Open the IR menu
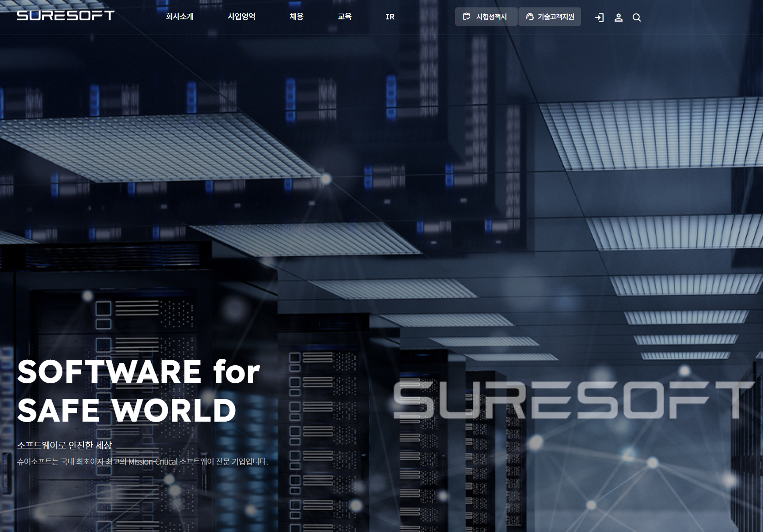Screen dimensions: 763x532 click(x=390, y=17)
